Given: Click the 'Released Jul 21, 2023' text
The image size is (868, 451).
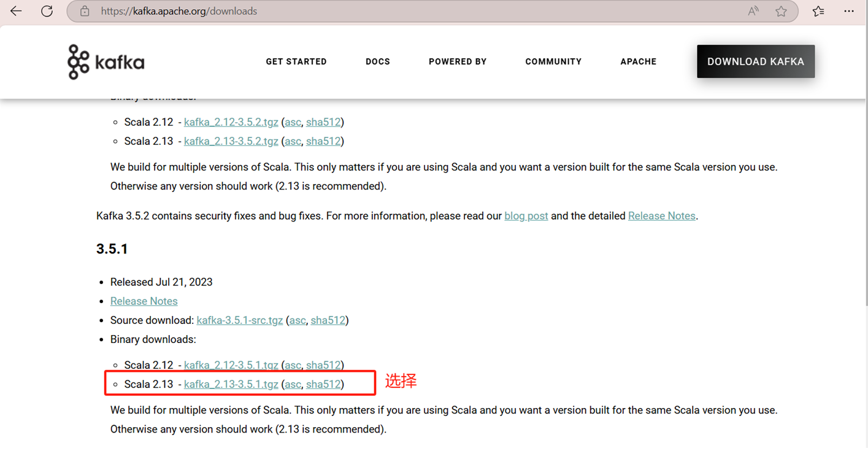Looking at the screenshot, I should [x=161, y=282].
